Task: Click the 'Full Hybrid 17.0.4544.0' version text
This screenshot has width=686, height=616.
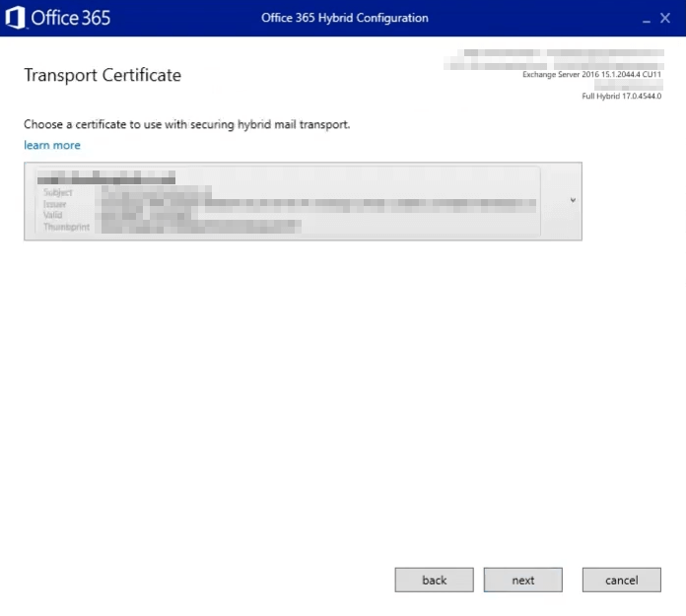Action: 621,96
